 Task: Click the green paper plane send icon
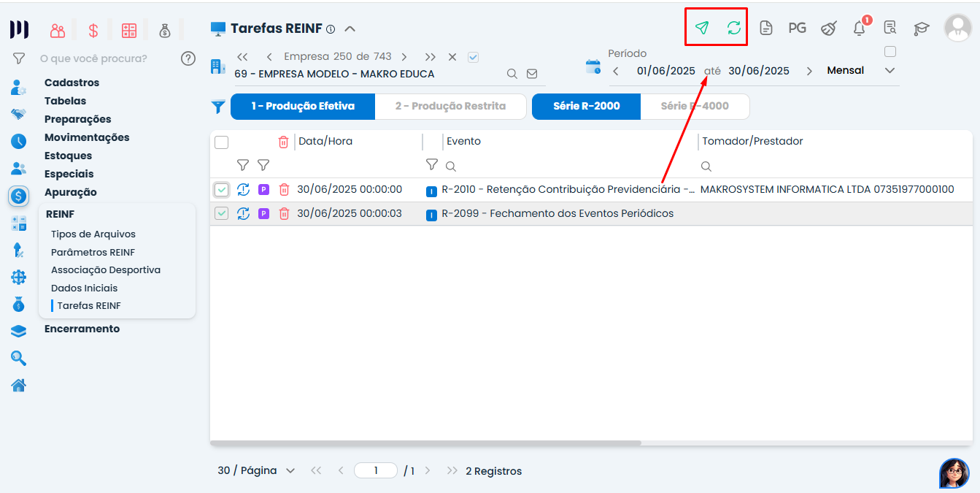pyautogui.click(x=701, y=28)
